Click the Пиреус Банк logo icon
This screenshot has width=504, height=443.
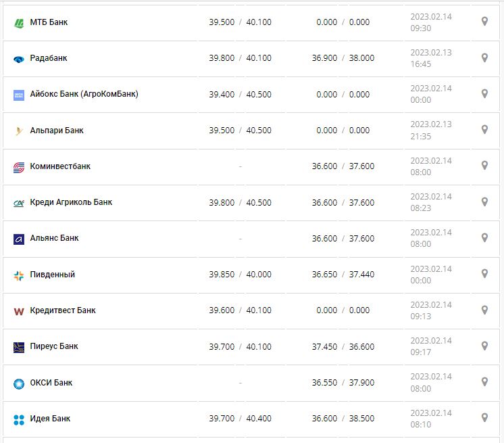click(x=19, y=347)
